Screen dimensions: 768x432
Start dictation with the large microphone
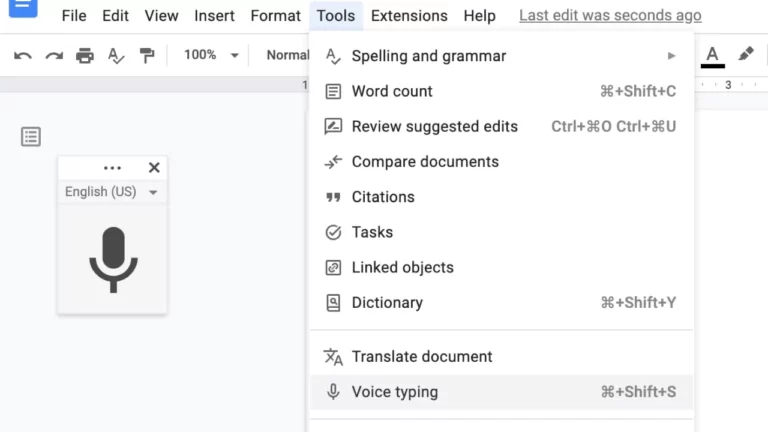113,260
